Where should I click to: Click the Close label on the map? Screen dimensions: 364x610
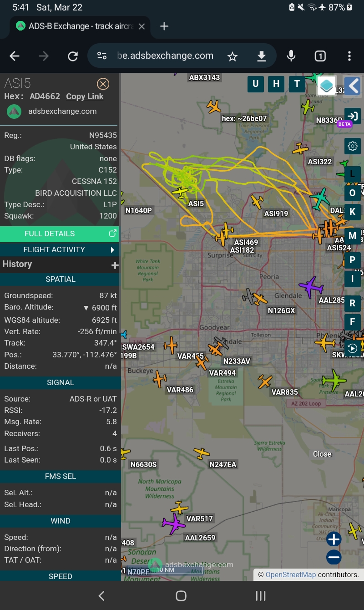coord(322,454)
